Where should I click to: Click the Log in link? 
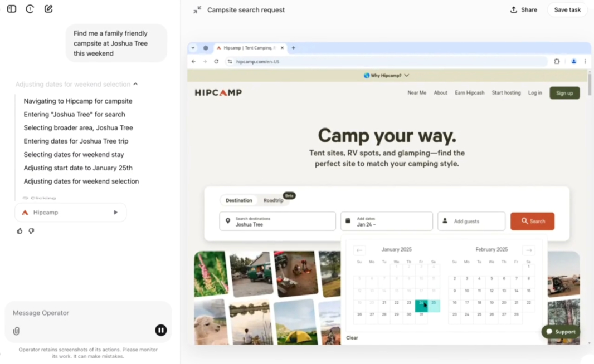point(535,93)
